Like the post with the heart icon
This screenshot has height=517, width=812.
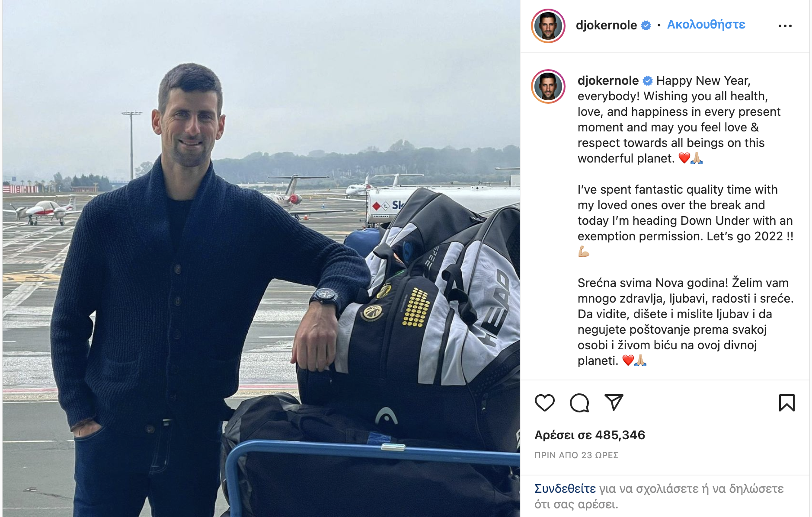(544, 403)
